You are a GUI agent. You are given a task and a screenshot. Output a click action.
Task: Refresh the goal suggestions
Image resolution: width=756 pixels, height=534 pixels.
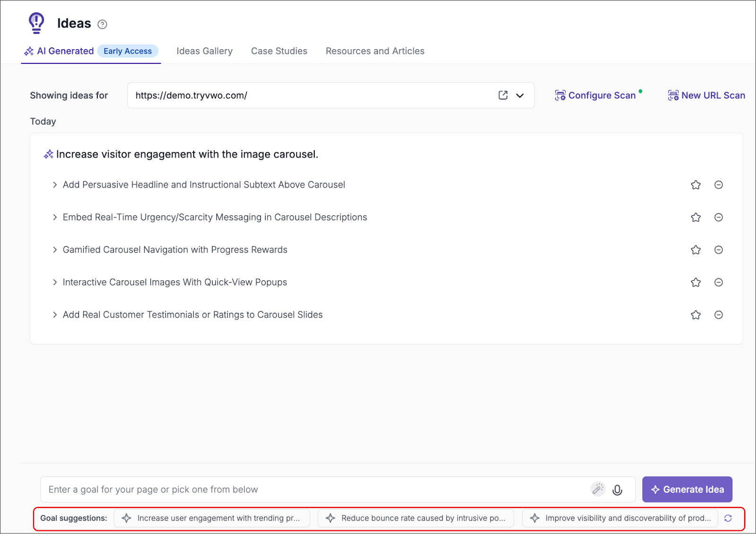coord(728,518)
